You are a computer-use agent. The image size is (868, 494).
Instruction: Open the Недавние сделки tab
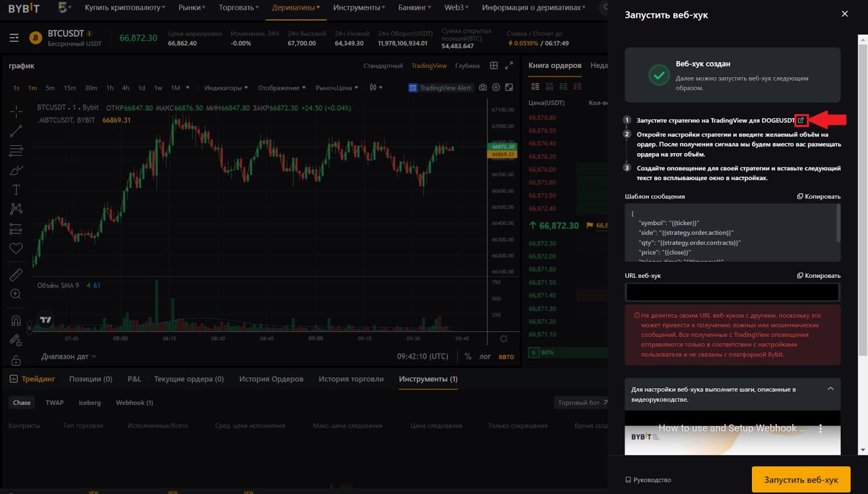click(599, 66)
